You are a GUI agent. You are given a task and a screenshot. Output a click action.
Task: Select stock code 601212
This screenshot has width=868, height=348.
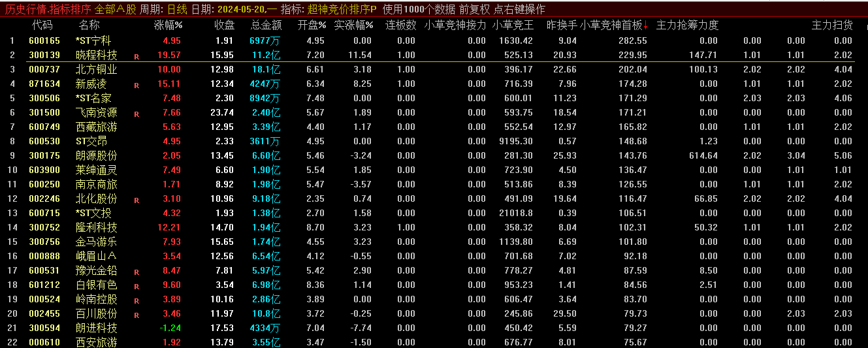click(44, 285)
